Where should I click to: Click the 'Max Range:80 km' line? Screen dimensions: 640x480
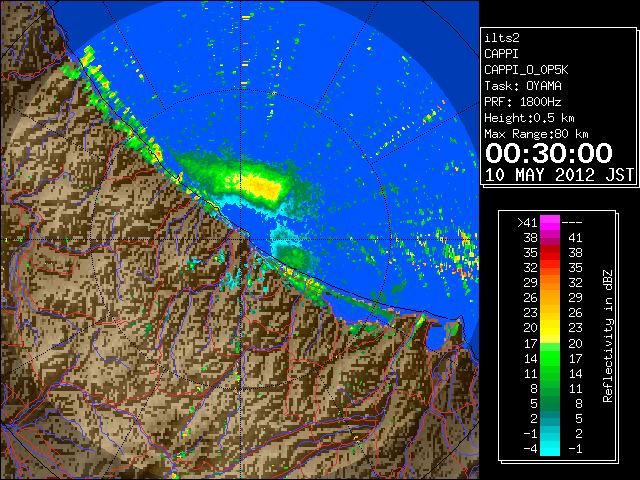click(536, 134)
